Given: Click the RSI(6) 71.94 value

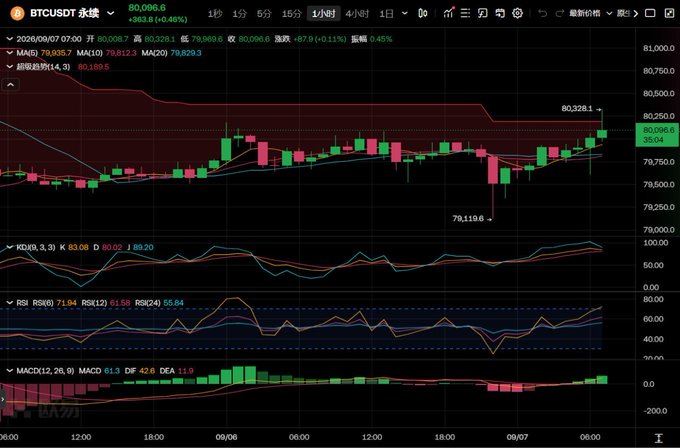Looking at the screenshot, I should point(66,303).
